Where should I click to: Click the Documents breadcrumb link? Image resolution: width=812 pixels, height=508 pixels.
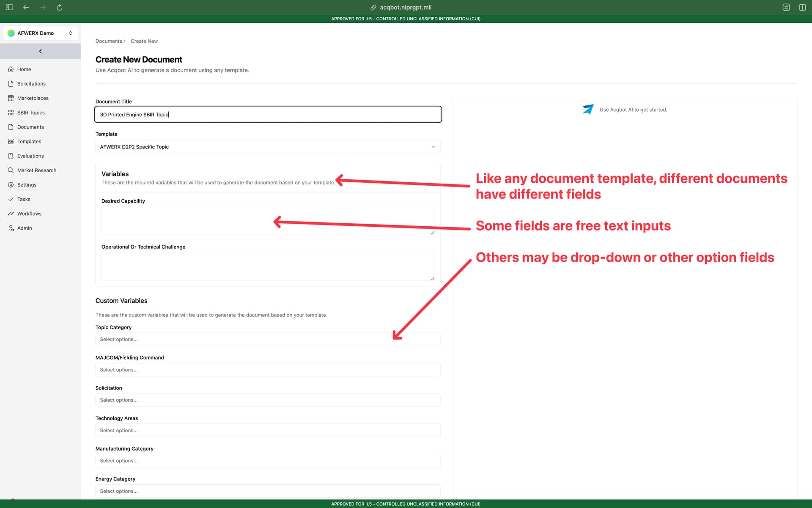[x=109, y=41]
